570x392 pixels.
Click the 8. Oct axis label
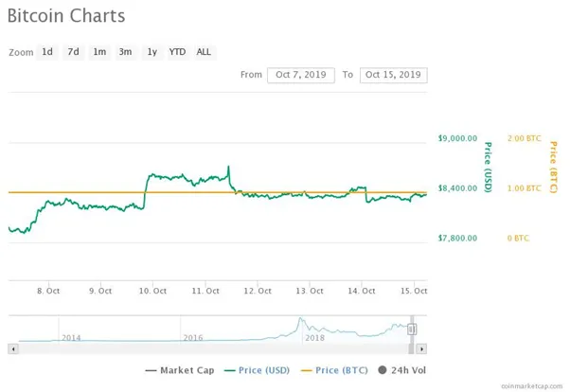click(x=48, y=292)
